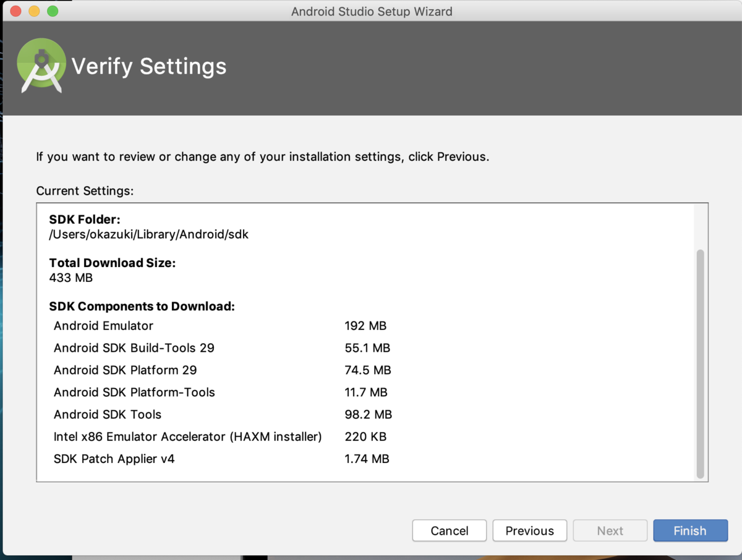Viewport: 742px width, 560px height.
Task: Close the window with red button
Action: tap(16, 11)
